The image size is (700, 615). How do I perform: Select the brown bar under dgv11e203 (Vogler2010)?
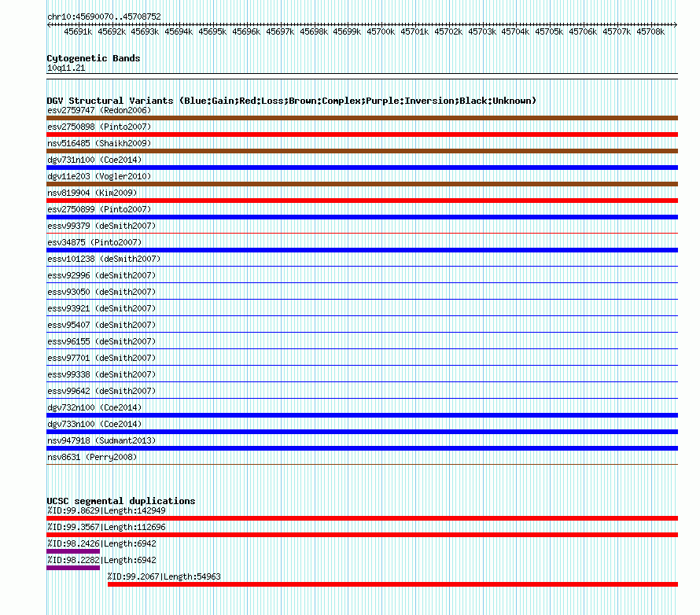coord(362,184)
